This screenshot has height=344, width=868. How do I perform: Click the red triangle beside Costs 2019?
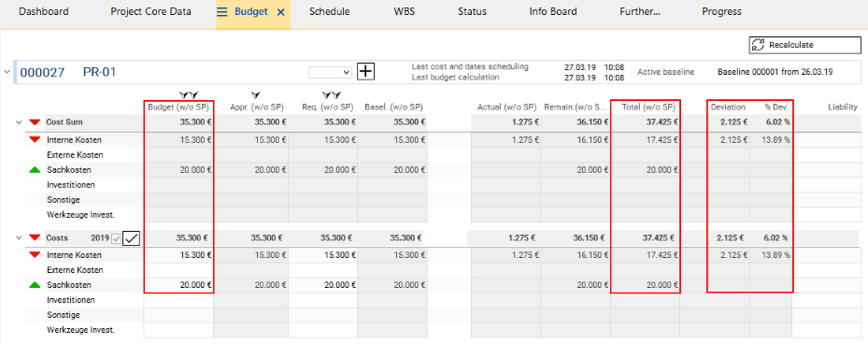35,237
